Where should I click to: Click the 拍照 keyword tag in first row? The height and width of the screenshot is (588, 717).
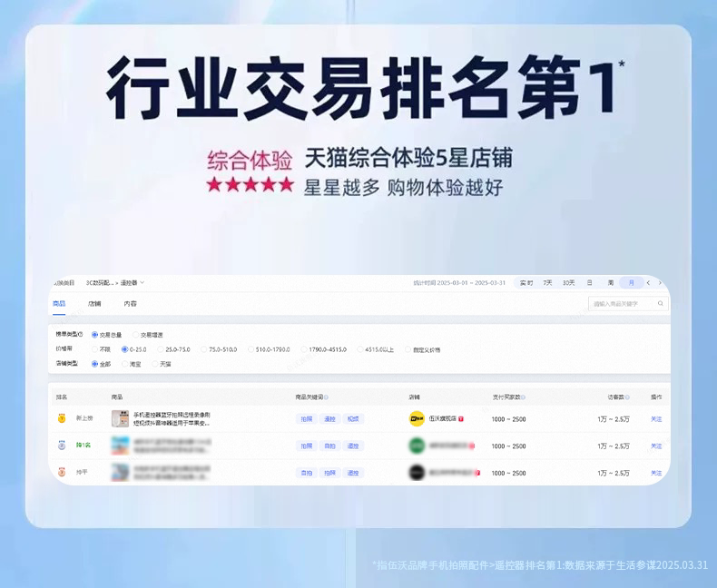[x=307, y=419]
